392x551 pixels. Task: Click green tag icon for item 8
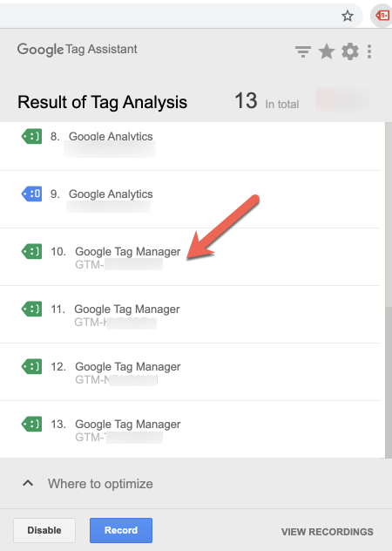31,136
